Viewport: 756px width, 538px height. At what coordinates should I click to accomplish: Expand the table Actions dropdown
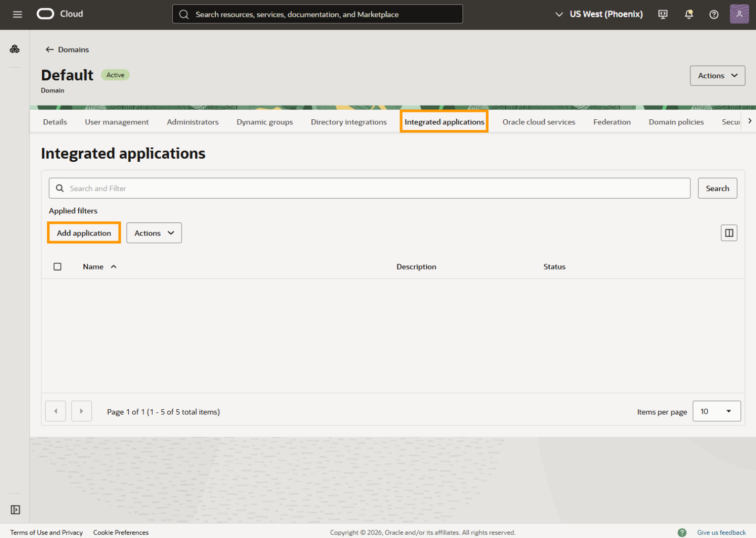click(x=154, y=233)
